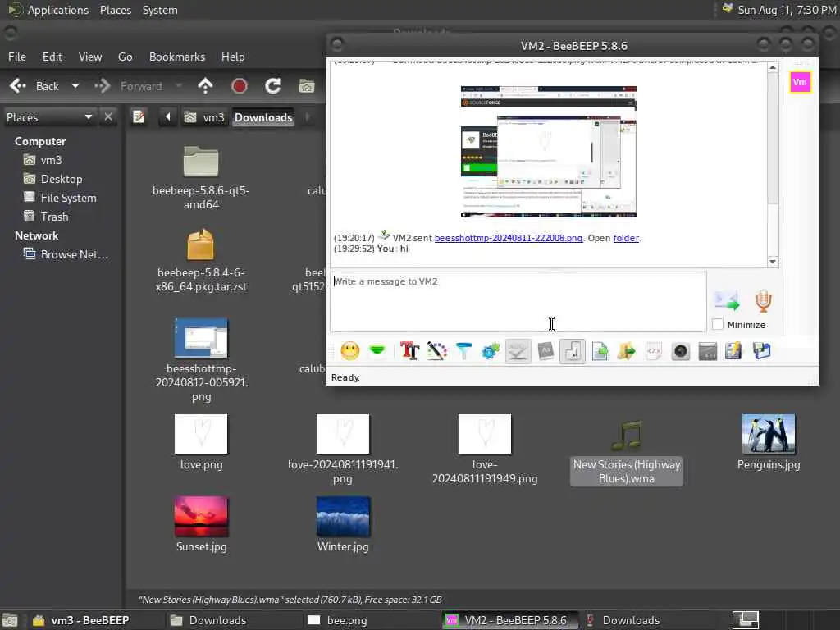This screenshot has width=840, height=630.
Task: Click the Back button in file manager
Action: pos(34,86)
